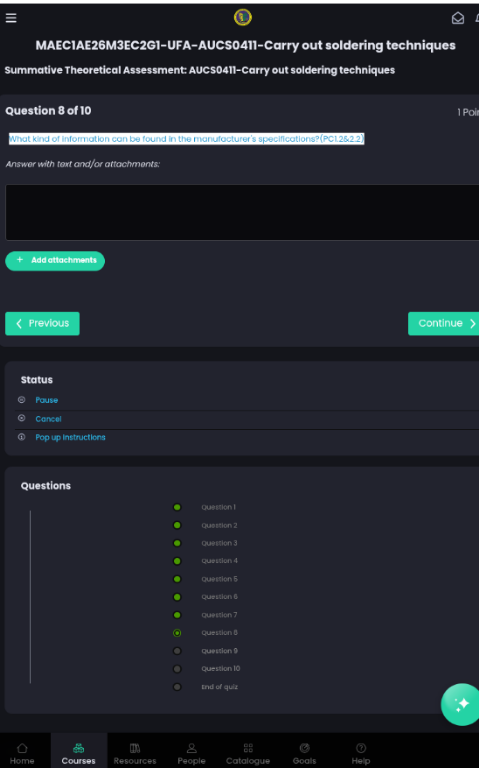Click the Resources books icon

pos(135,748)
